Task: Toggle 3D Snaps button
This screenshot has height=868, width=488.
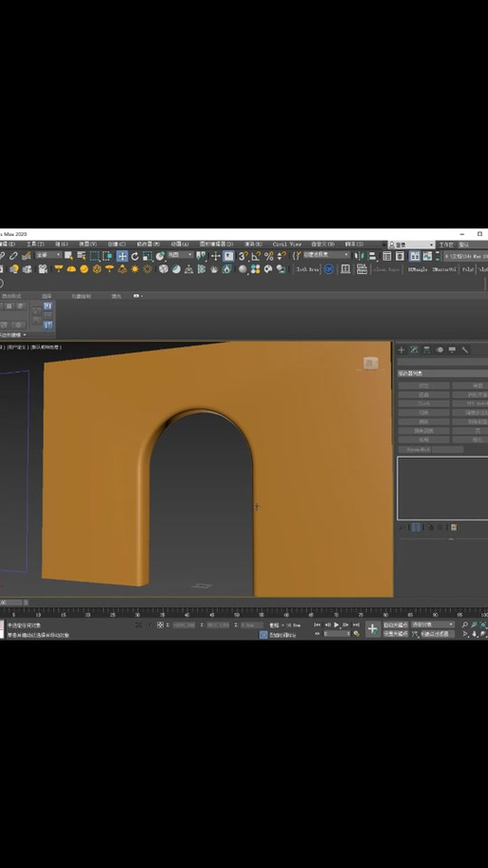Action: click(242, 256)
